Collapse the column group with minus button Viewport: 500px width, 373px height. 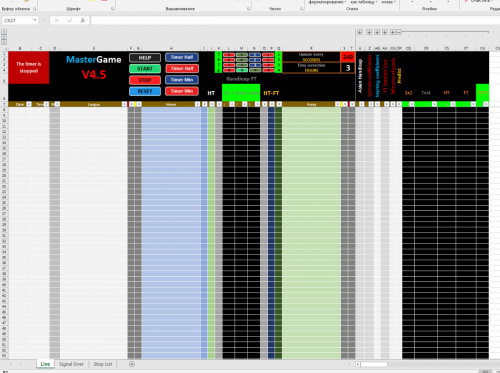point(399,32)
